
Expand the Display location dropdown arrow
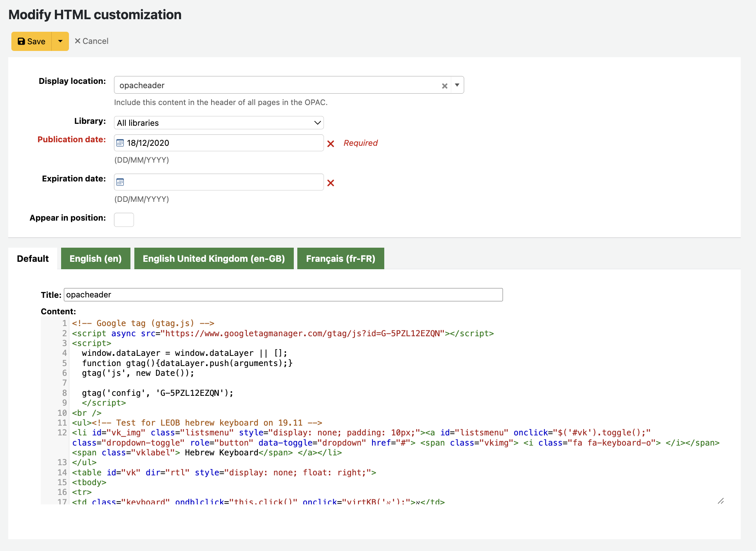click(457, 85)
